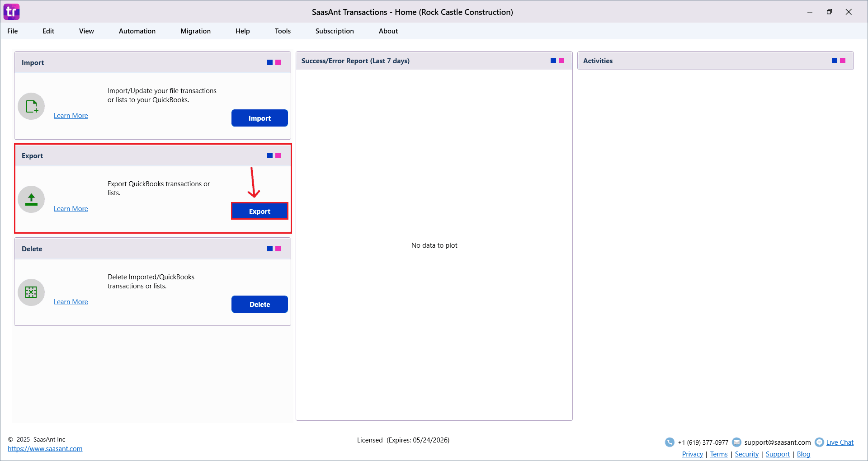Image resolution: width=868 pixels, height=461 pixels.
Task: Click the SaasAnt 'tr' logo in title bar
Action: pyautogui.click(x=11, y=11)
